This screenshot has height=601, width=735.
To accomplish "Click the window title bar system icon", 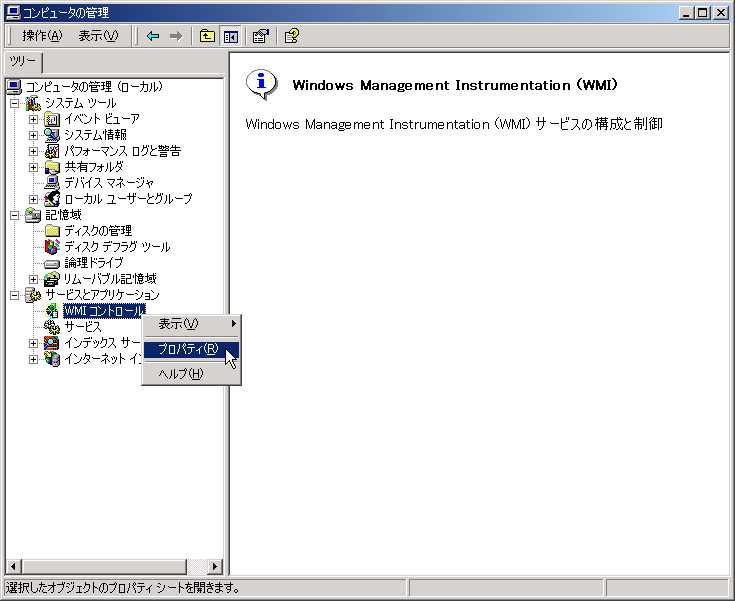I will tap(13, 13).
